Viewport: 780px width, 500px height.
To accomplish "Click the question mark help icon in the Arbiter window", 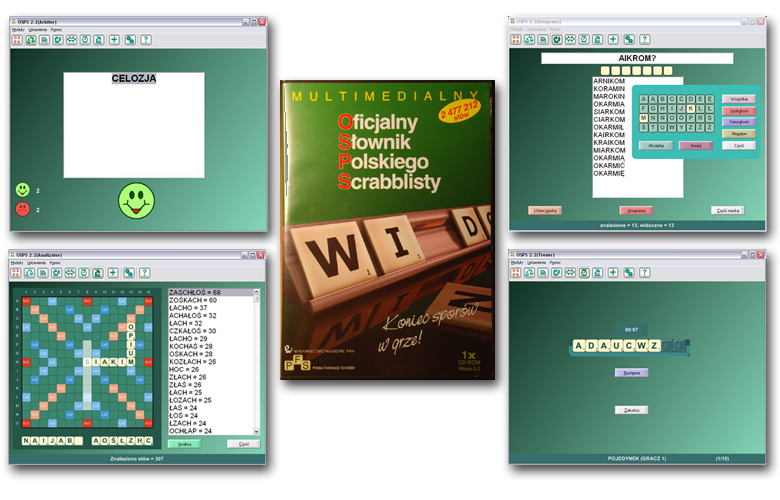I will [x=146, y=40].
